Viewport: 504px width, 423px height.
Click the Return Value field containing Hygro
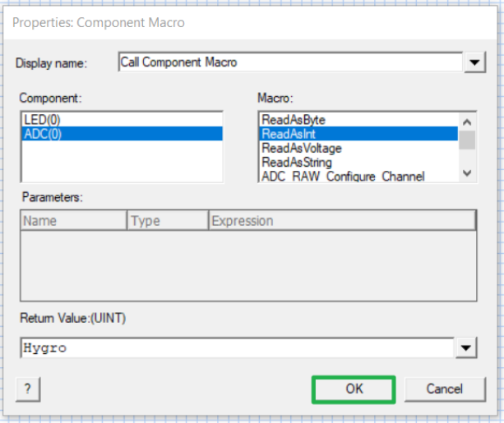click(x=237, y=347)
